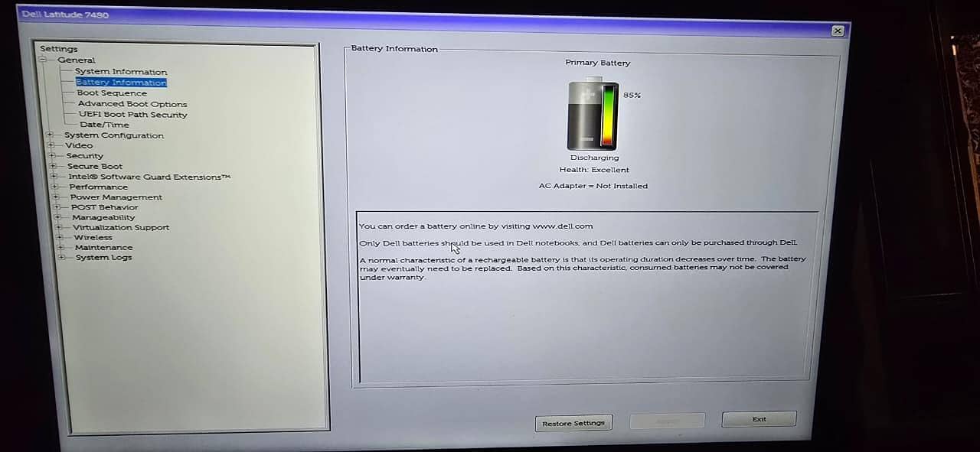The height and width of the screenshot is (452, 980).
Task: Click the Health: Excellent text
Action: click(594, 170)
